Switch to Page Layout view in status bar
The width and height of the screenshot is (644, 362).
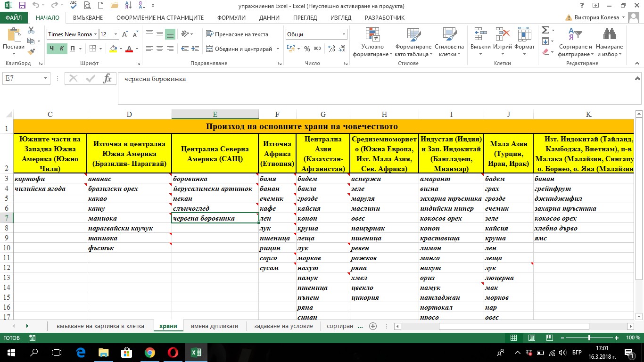pyautogui.click(x=531, y=338)
